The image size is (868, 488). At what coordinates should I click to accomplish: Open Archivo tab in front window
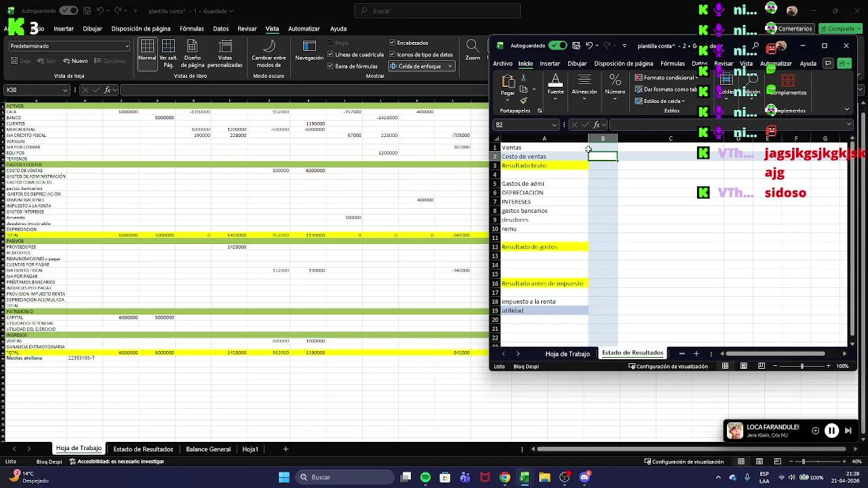[x=502, y=64]
